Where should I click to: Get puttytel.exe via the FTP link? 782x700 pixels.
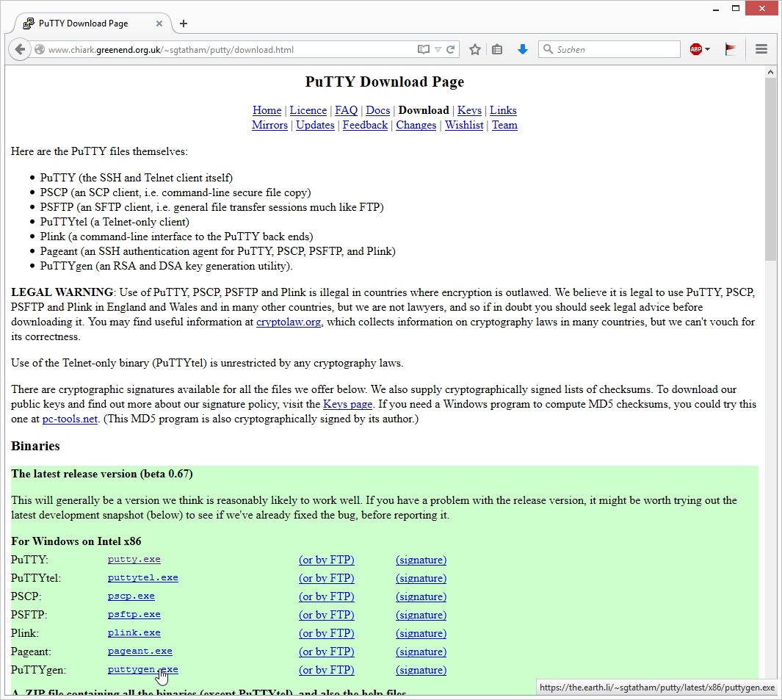pos(327,578)
